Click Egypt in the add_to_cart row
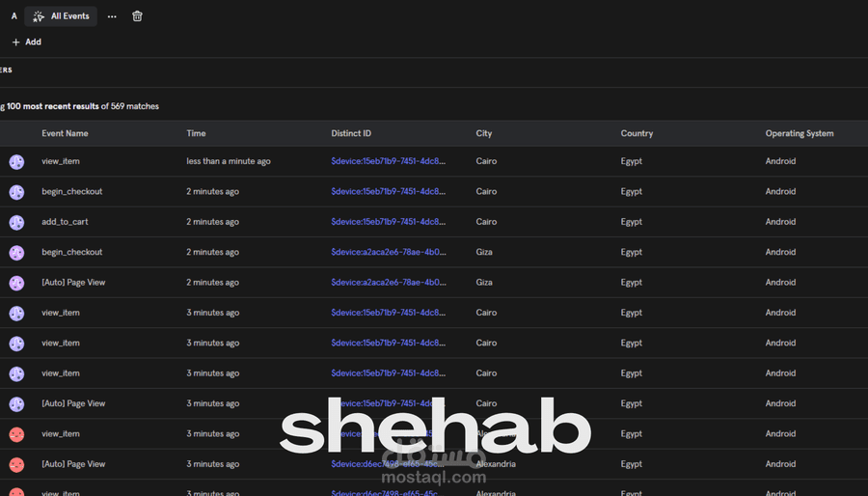This screenshot has height=496, width=868. point(631,221)
